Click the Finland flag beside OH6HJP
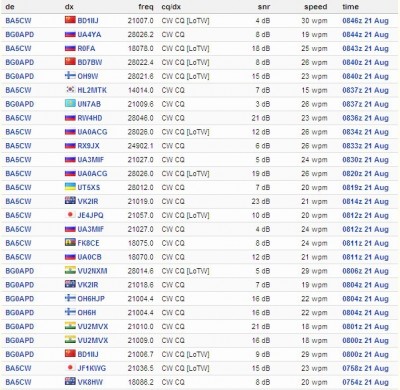The height and width of the screenshot is (390, 400). tap(70, 298)
